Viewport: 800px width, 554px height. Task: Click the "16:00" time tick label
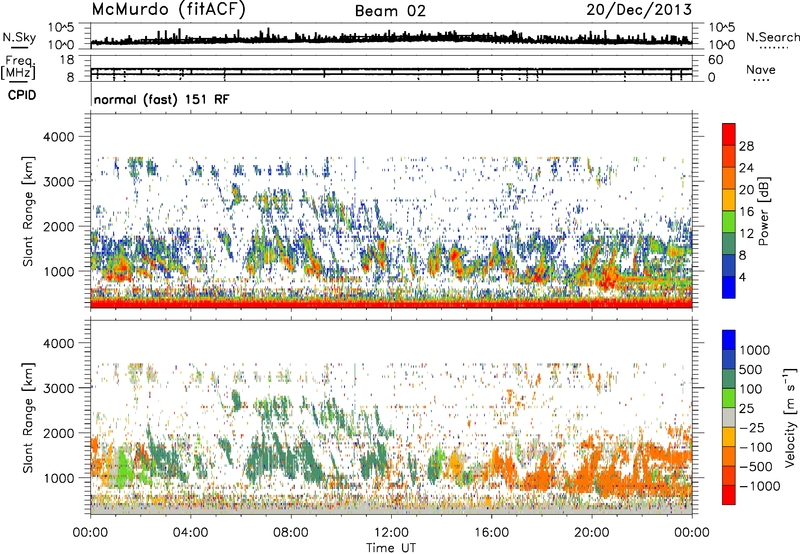pyautogui.click(x=491, y=533)
